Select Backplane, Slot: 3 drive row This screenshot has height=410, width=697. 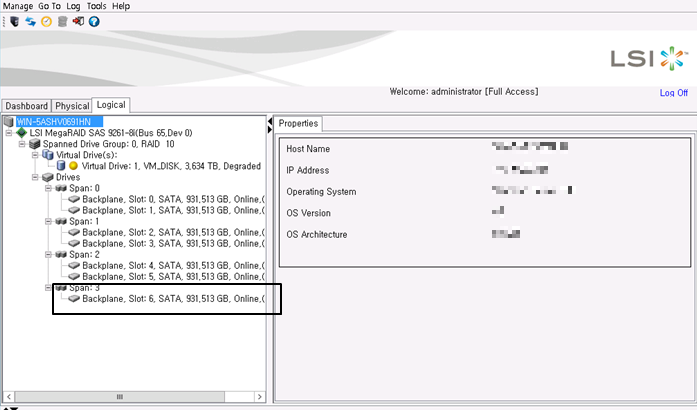point(173,243)
